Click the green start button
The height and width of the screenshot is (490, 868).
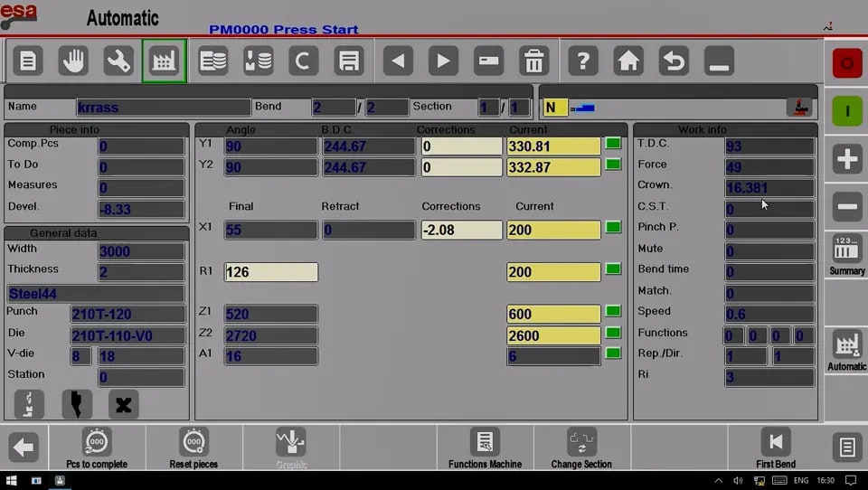coord(847,111)
